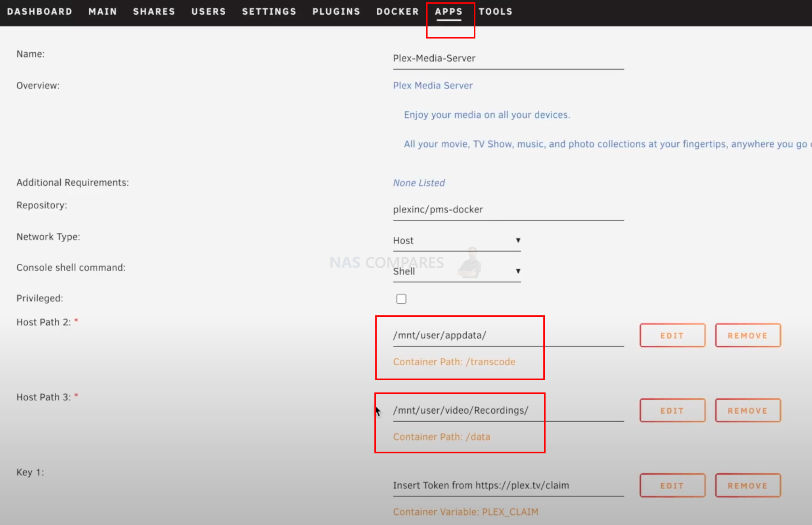812x525 pixels.
Task: Select the Users tab
Action: click(x=209, y=11)
